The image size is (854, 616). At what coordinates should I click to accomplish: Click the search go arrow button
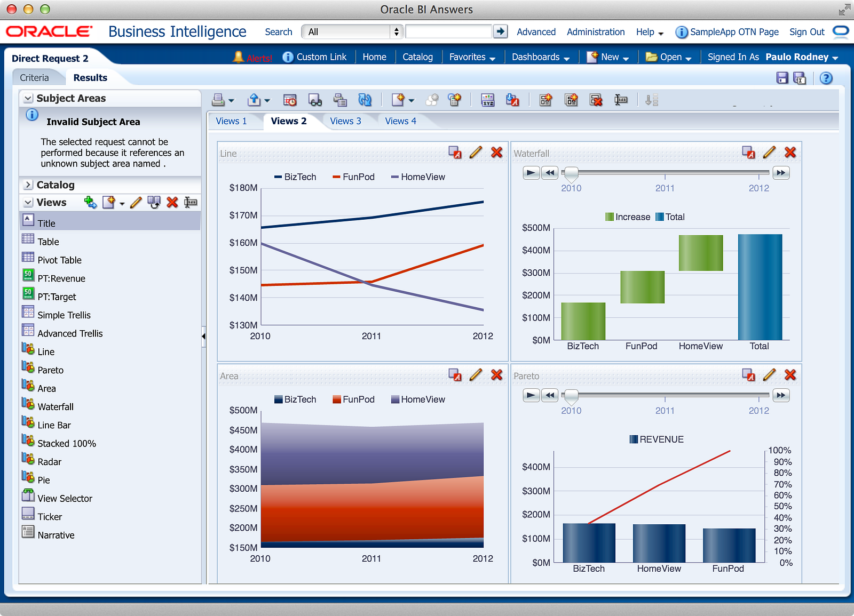click(500, 31)
